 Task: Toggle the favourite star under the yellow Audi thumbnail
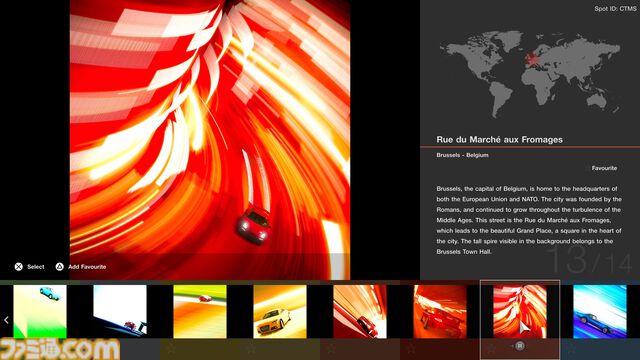click(x=251, y=349)
